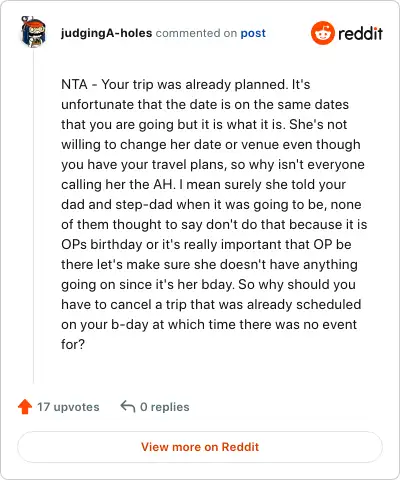400x480 pixels.
Task: Click the reply arrow icon
Action: pos(128,406)
